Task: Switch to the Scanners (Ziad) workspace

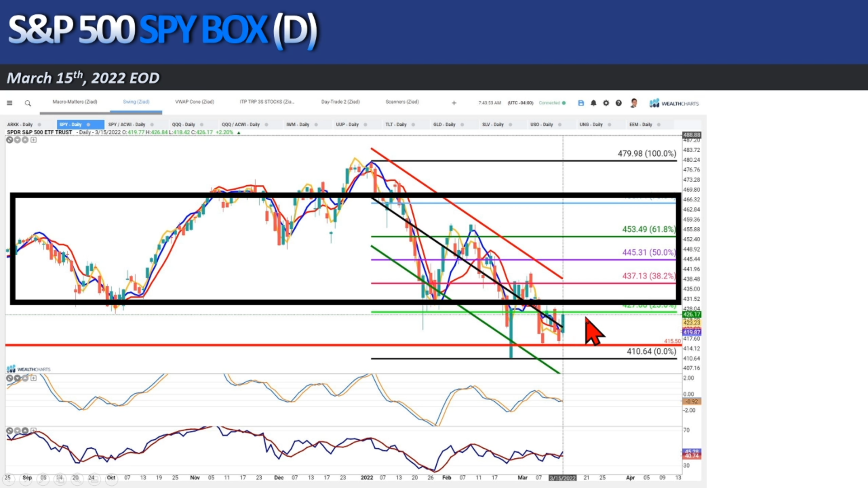Action: pos(402,102)
